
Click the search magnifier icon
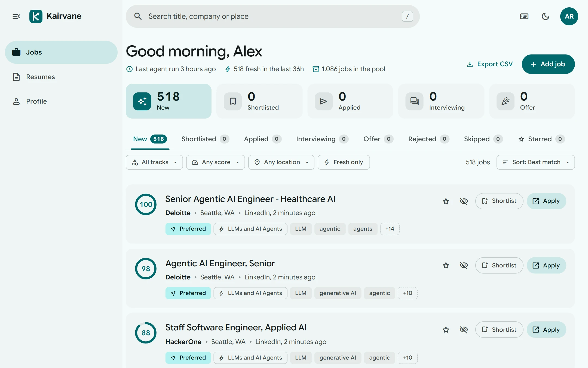coord(138,16)
